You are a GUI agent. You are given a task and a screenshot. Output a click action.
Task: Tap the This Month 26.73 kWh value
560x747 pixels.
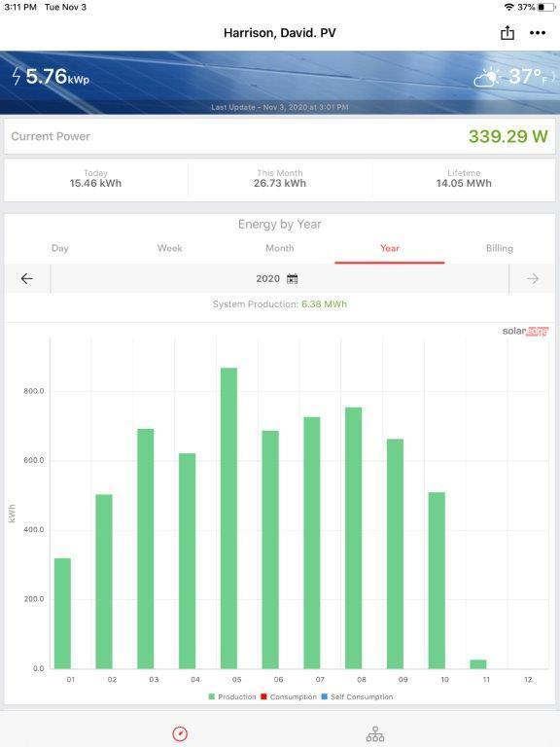280,184
